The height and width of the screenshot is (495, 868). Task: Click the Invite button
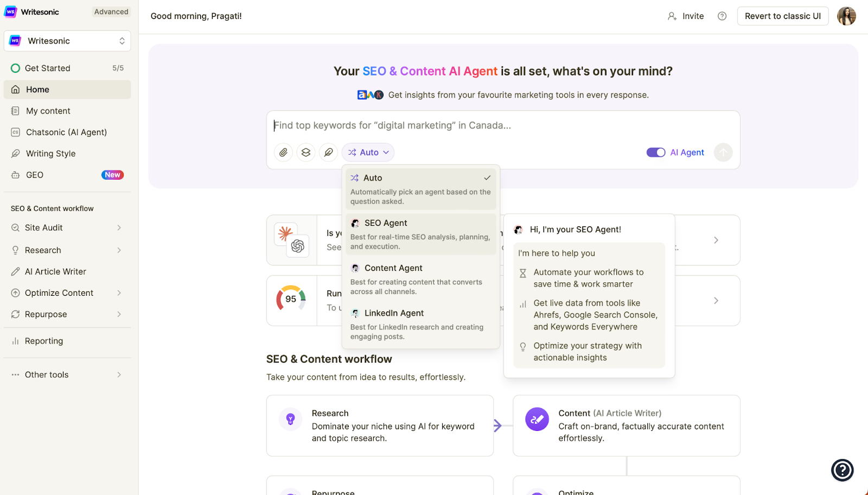[686, 16]
